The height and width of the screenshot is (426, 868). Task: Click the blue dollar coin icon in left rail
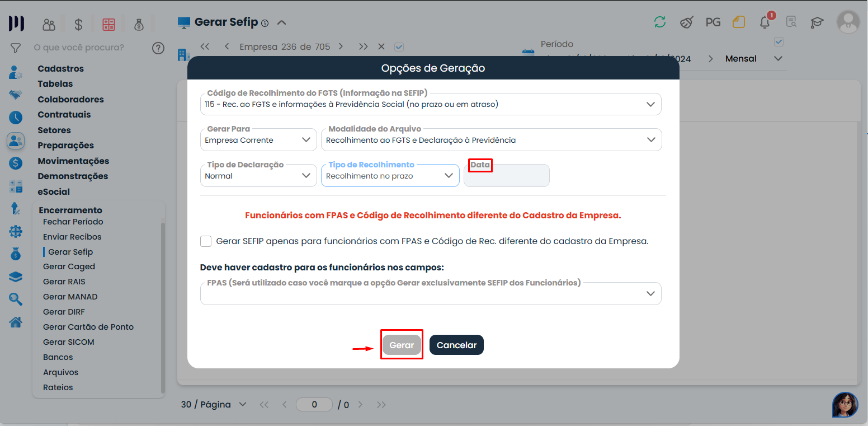tap(16, 163)
